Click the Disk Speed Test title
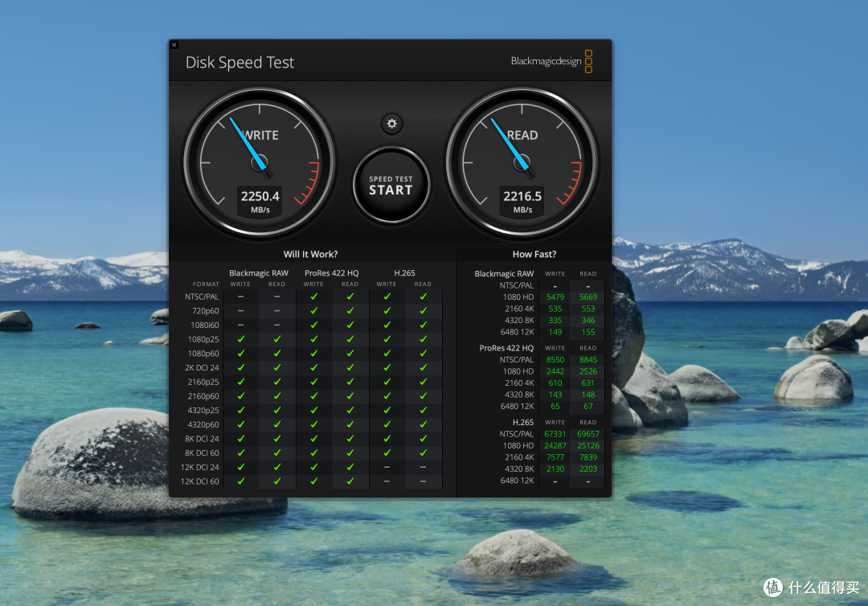868x606 pixels. pyautogui.click(x=240, y=63)
